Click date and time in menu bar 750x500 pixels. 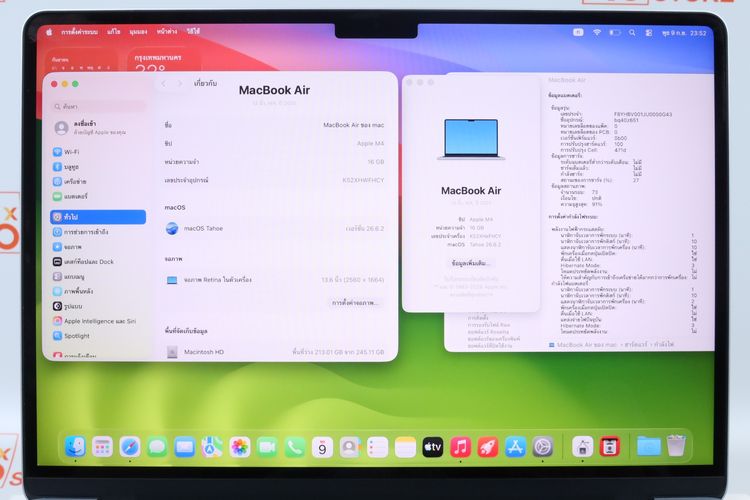point(684,33)
